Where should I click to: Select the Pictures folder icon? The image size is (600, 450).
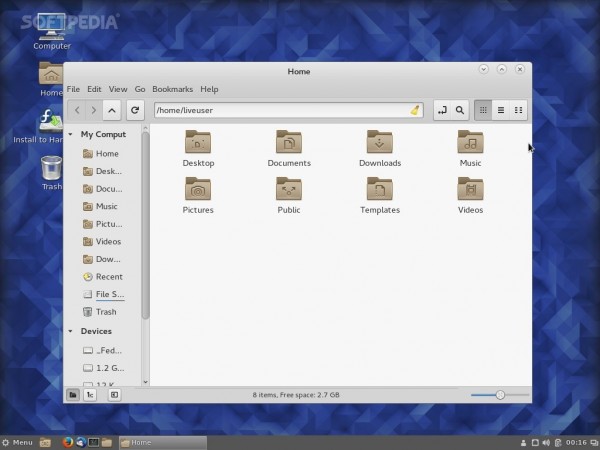click(x=198, y=196)
